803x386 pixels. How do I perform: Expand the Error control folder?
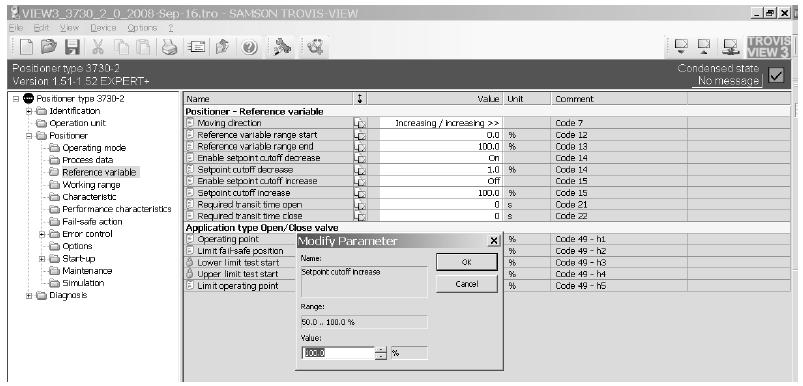[42, 234]
